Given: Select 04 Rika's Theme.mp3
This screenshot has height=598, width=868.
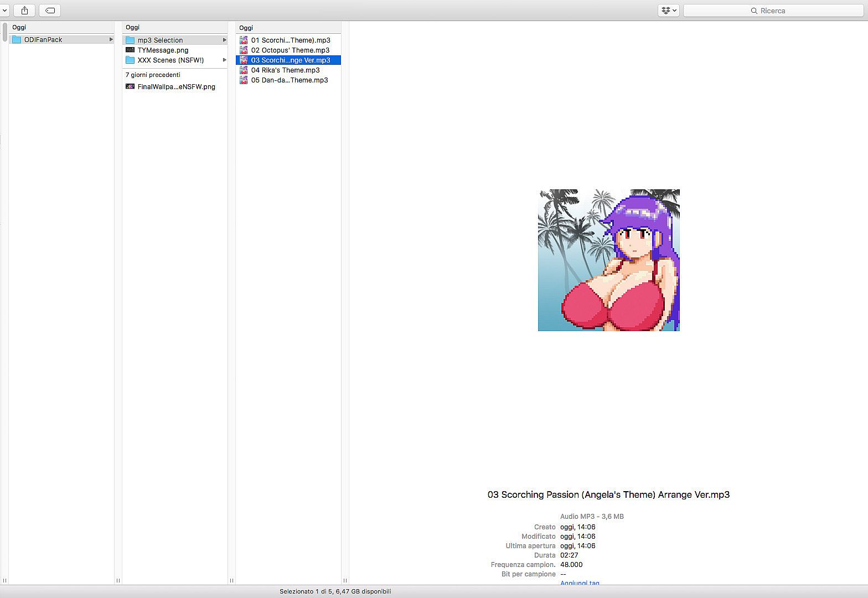Looking at the screenshot, I should coord(285,70).
